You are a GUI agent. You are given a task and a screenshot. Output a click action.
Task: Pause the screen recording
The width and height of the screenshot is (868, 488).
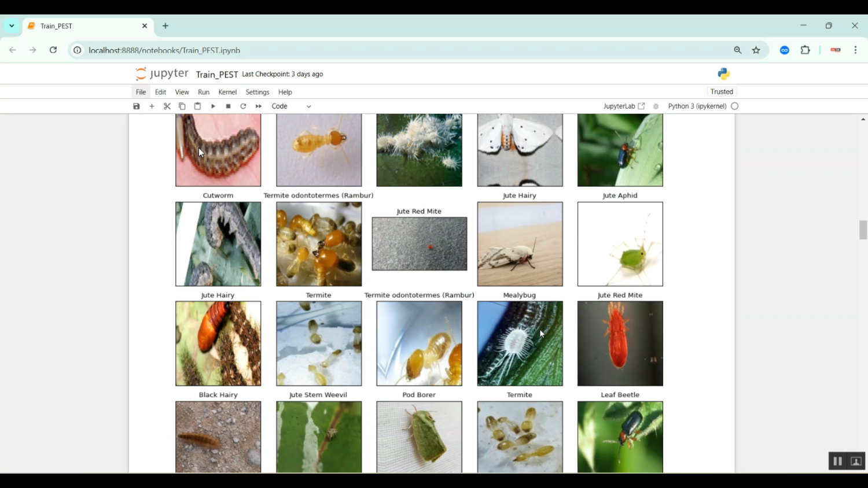tap(837, 461)
